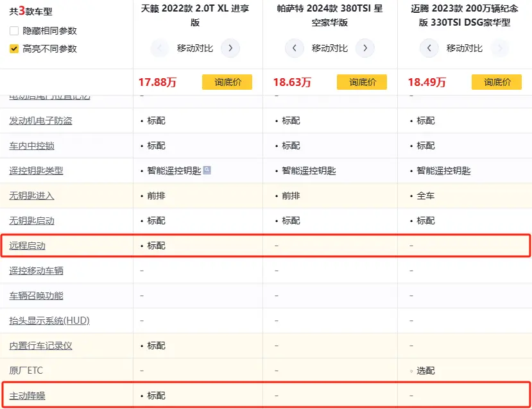Select the 18.49万 price text

click(427, 82)
